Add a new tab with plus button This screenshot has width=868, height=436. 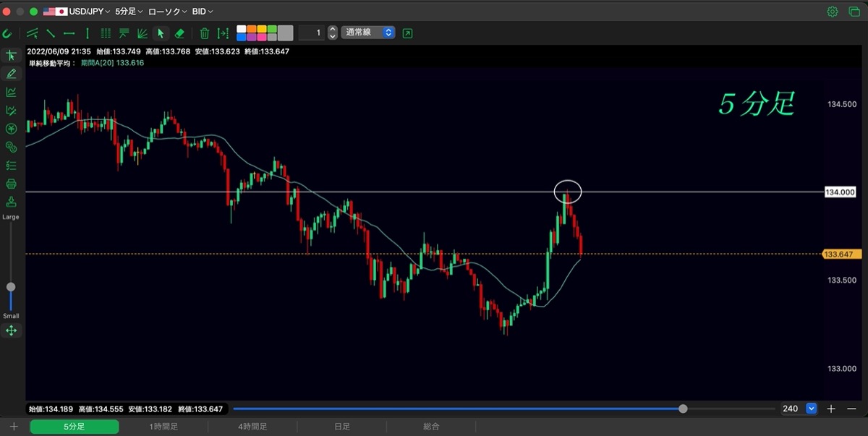tap(14, 427)
